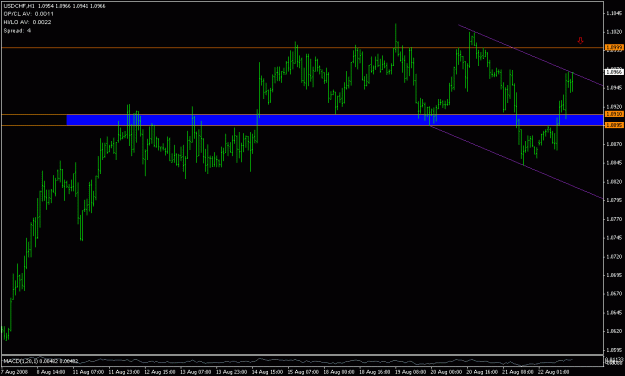Screen dimensions: 625x376
Task: Click the MACD indicator label
Action: coord(40,361)
